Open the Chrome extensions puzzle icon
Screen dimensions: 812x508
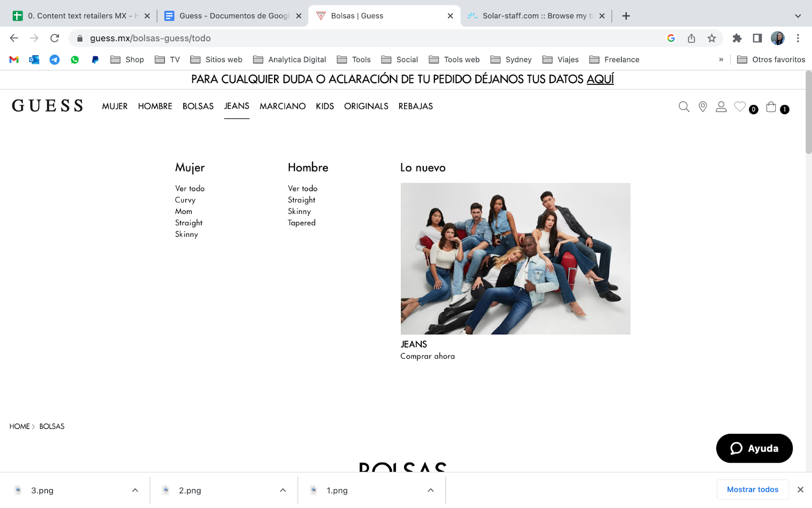pyautogui.click(x=737, y=38)
